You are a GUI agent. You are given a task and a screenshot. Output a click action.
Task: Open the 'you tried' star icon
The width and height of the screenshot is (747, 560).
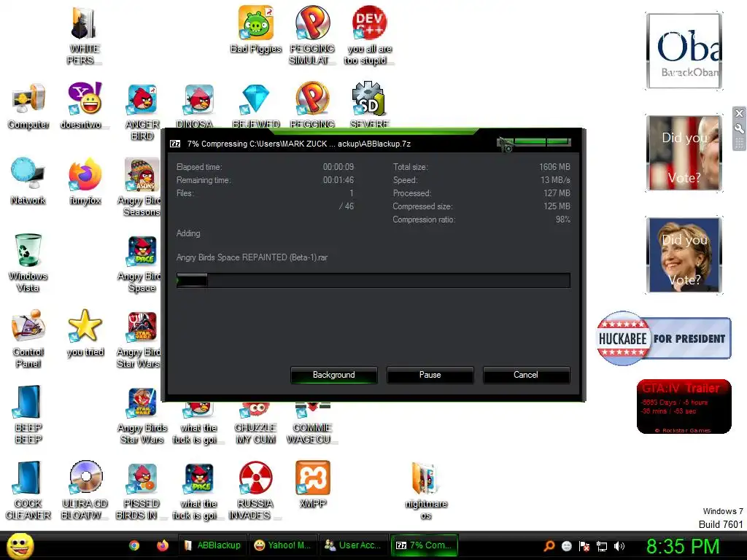85,333
